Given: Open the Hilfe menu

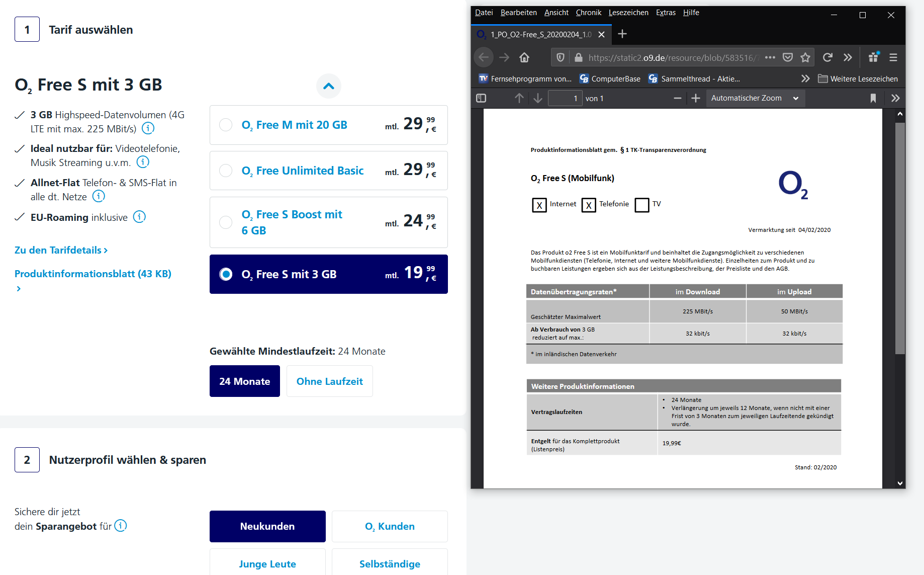Looking at the screenshot, I should (x=691, y=13).
